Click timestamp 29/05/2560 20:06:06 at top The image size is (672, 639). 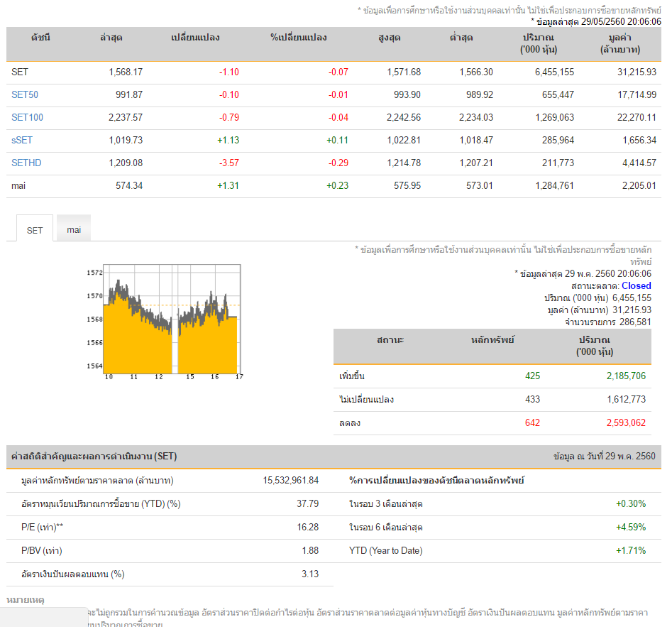621,22
